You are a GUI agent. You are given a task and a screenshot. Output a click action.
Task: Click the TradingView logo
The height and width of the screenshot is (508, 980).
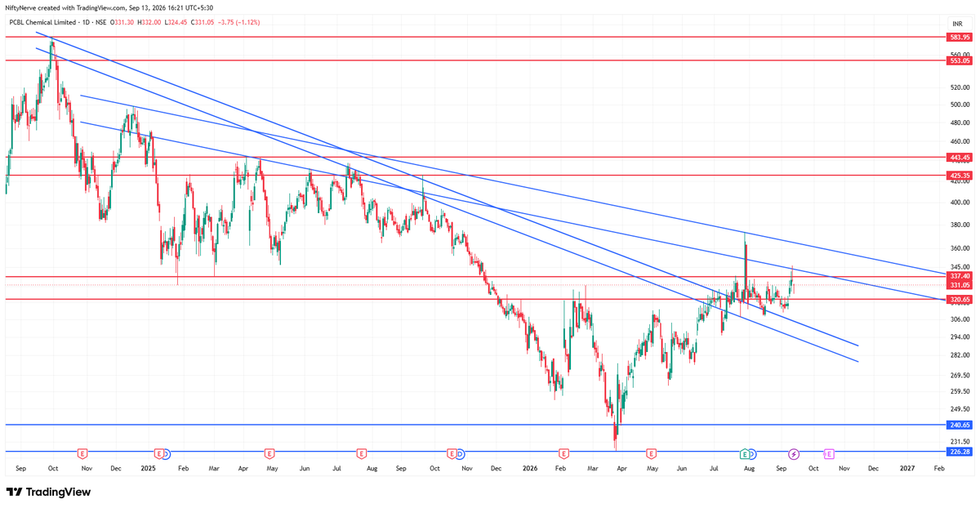(x=48, y=492)
